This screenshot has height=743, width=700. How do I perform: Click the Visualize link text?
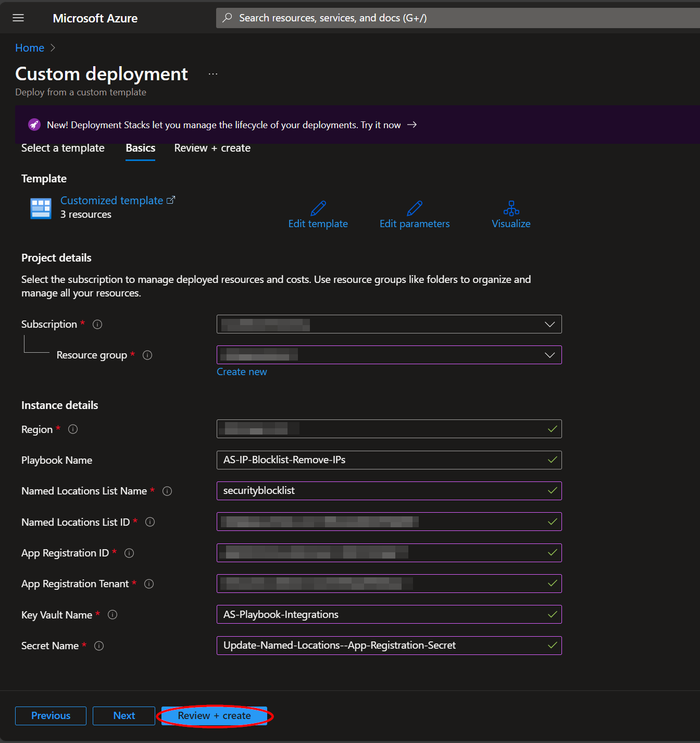point(511,224)
